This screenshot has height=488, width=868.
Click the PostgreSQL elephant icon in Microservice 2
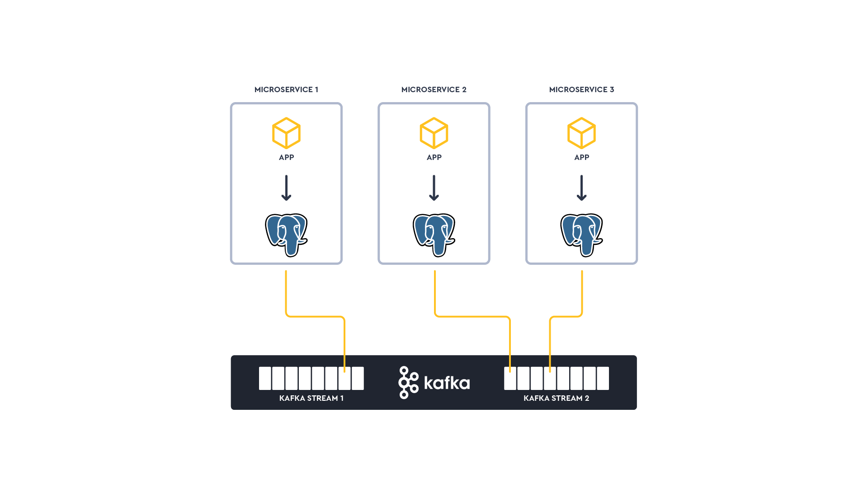tap(434, 232)
